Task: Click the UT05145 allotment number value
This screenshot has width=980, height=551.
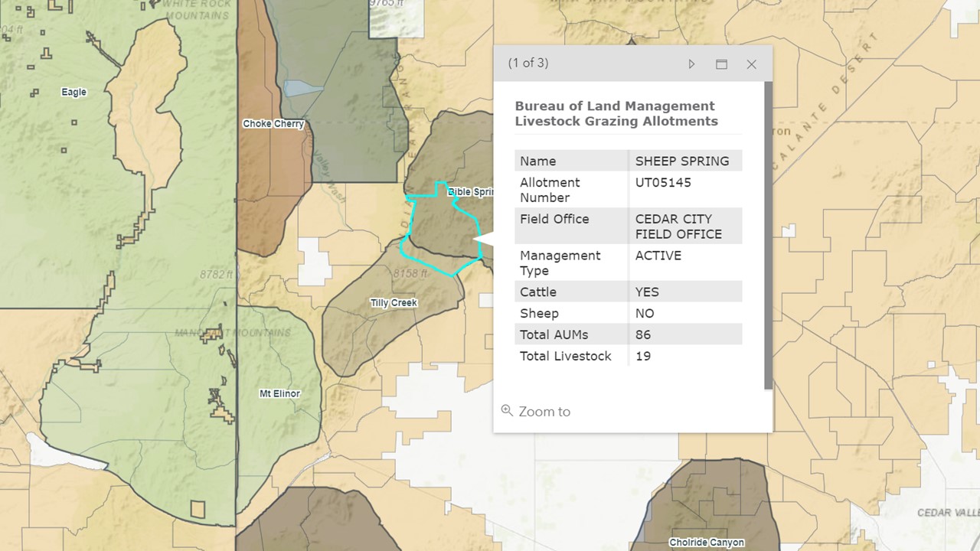Action: pyautogui.click(x=663, y=183)
